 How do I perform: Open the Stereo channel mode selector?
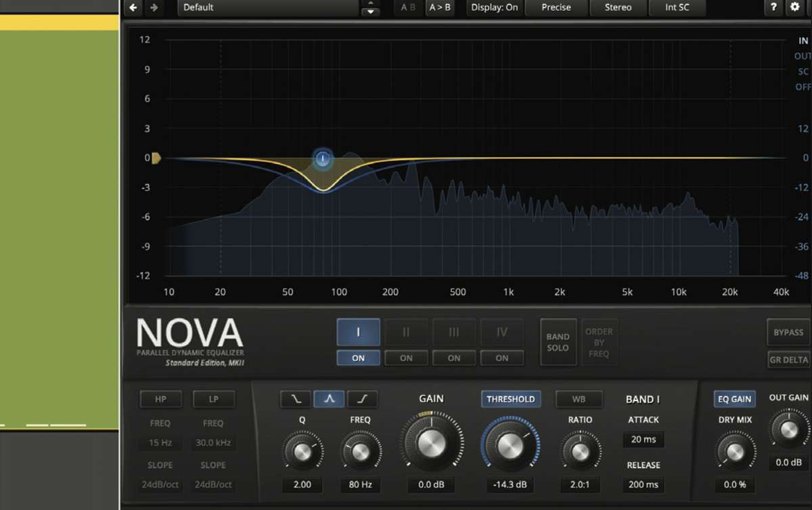[x=618, y=7]
